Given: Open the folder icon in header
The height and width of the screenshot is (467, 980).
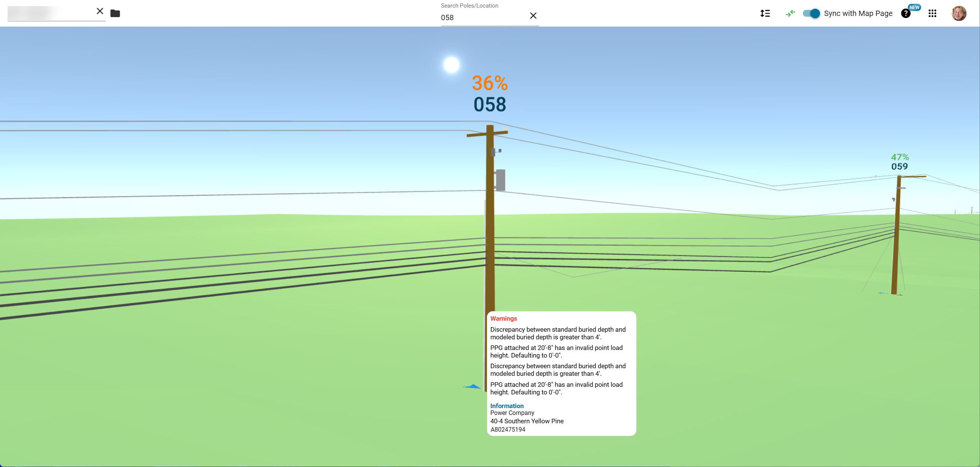Looking at the screenshot, I should [115, 13].
